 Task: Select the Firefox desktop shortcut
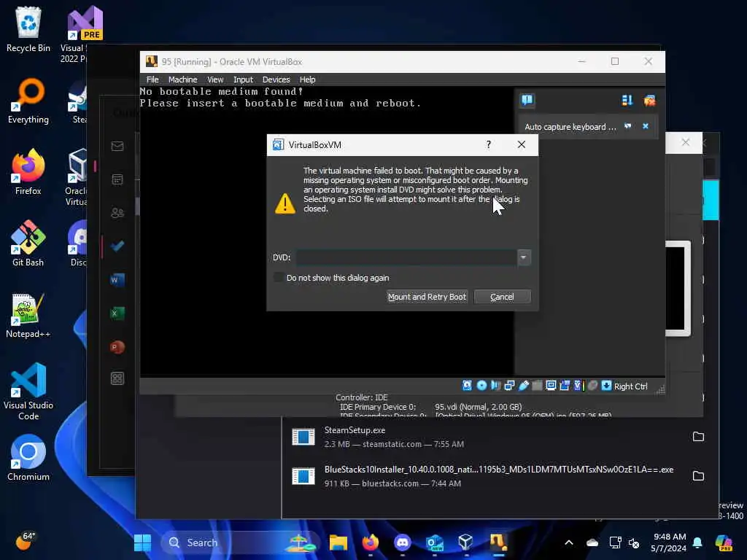28,172
